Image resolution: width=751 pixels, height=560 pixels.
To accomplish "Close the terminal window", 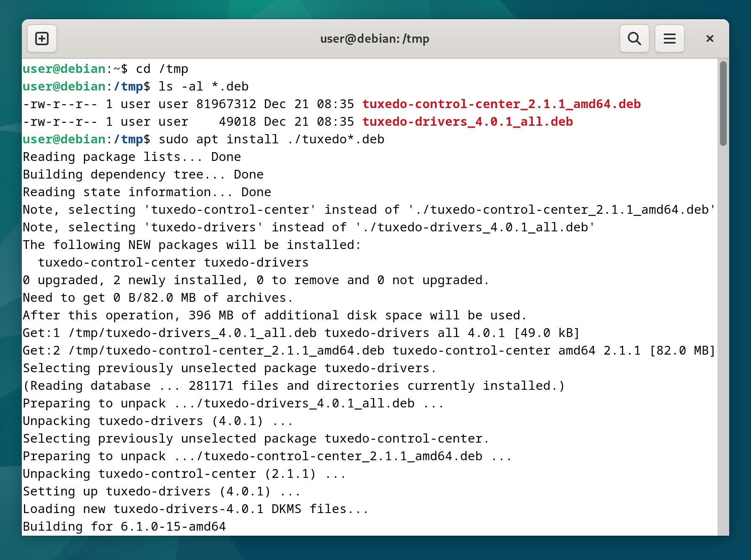I will 710,39.
